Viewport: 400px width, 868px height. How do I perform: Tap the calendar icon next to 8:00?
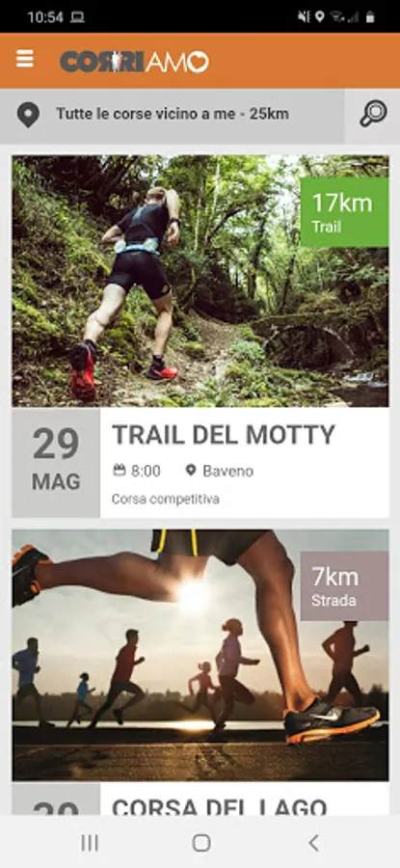tap(119, 471)
